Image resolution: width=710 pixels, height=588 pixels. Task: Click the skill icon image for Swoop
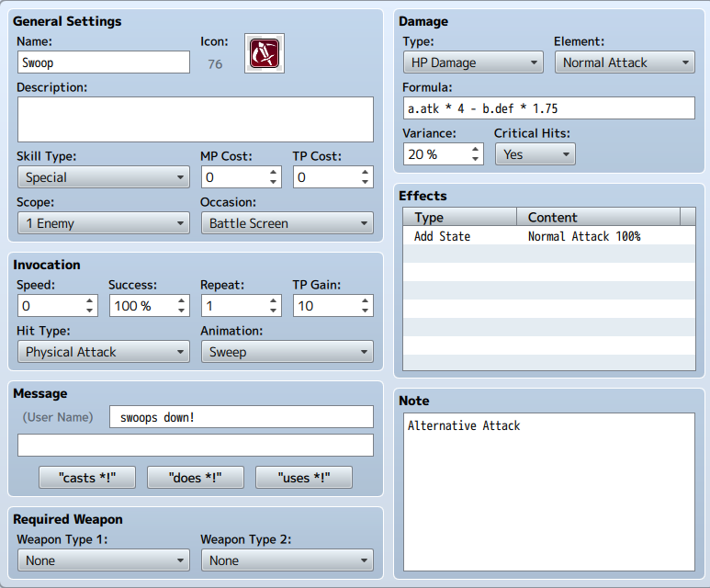click(x=265, y=54)
